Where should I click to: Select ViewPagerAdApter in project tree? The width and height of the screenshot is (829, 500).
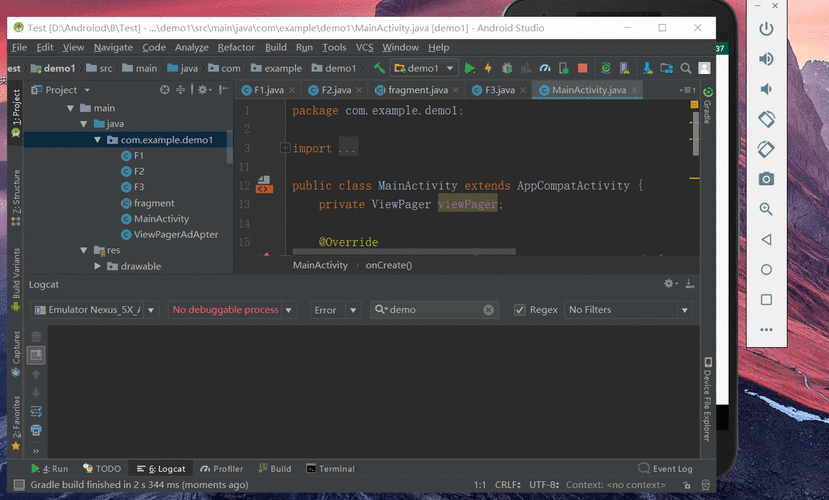[176, 234]
